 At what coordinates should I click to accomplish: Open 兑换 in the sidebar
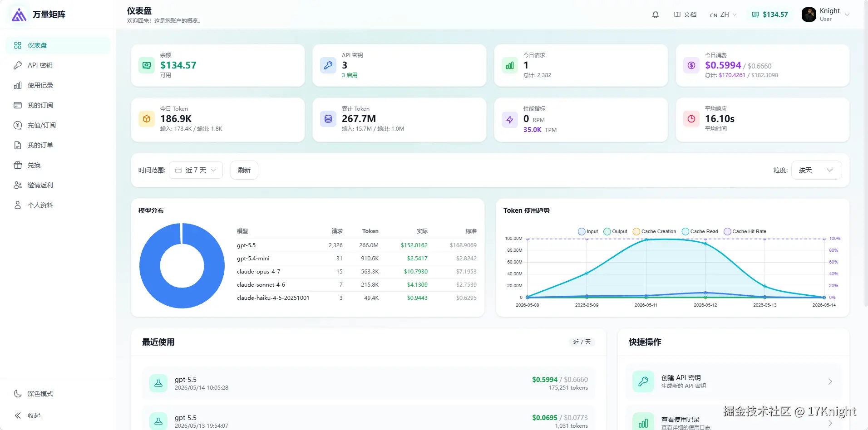click(x=58, y=165)
